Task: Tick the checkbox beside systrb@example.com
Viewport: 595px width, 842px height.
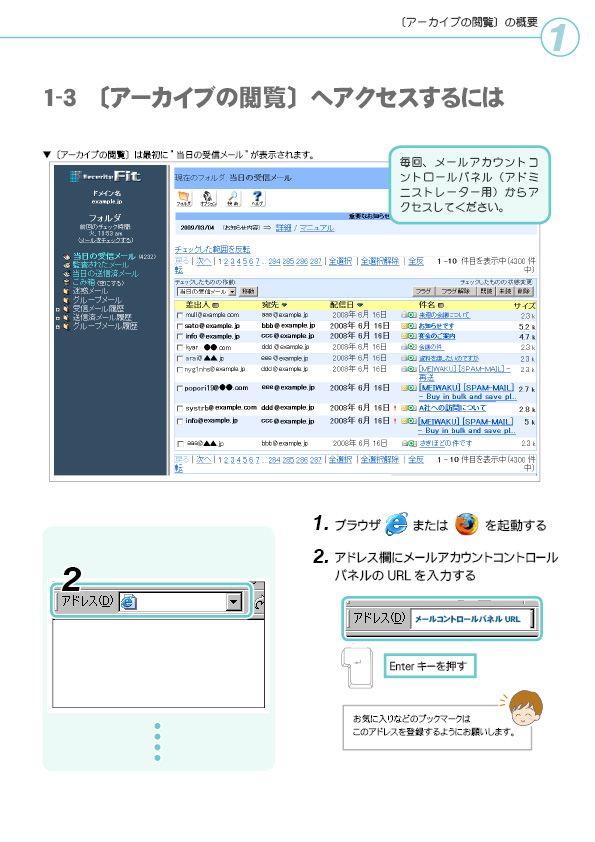Action: [180, 409]
